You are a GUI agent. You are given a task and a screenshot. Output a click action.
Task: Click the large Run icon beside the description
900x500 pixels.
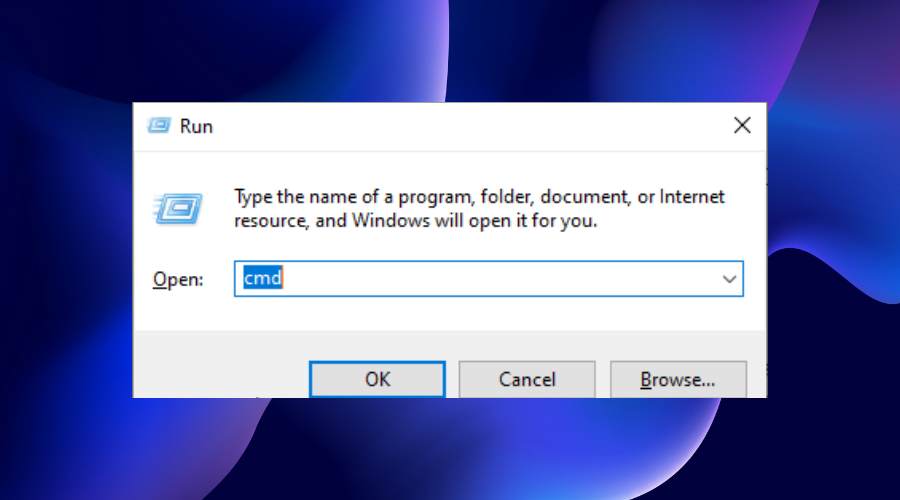[178, 208]
